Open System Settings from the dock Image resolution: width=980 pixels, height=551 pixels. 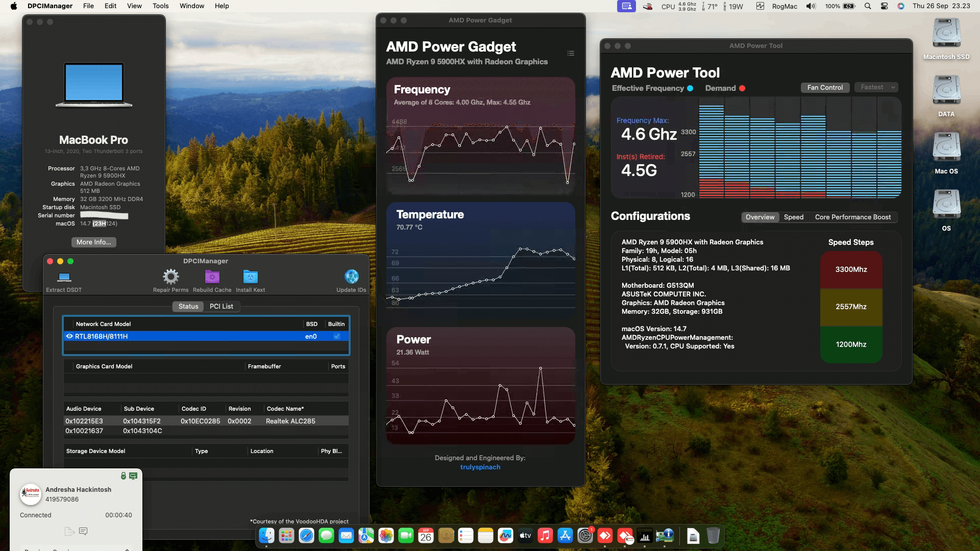point(585,536)
